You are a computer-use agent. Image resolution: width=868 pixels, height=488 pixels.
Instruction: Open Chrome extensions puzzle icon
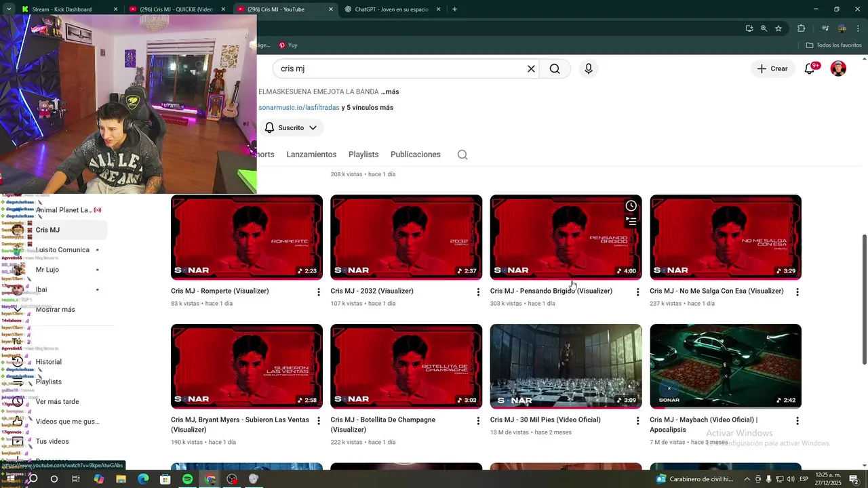802,28
